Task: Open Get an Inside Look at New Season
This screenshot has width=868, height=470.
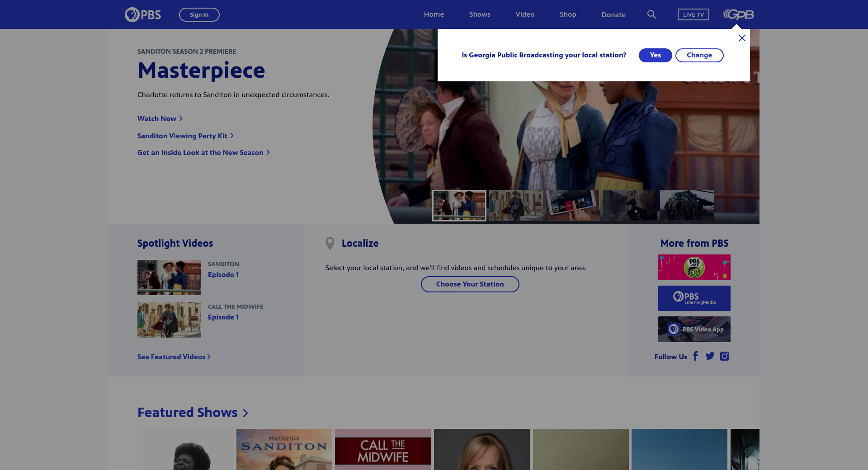Action: click(203, 153)
